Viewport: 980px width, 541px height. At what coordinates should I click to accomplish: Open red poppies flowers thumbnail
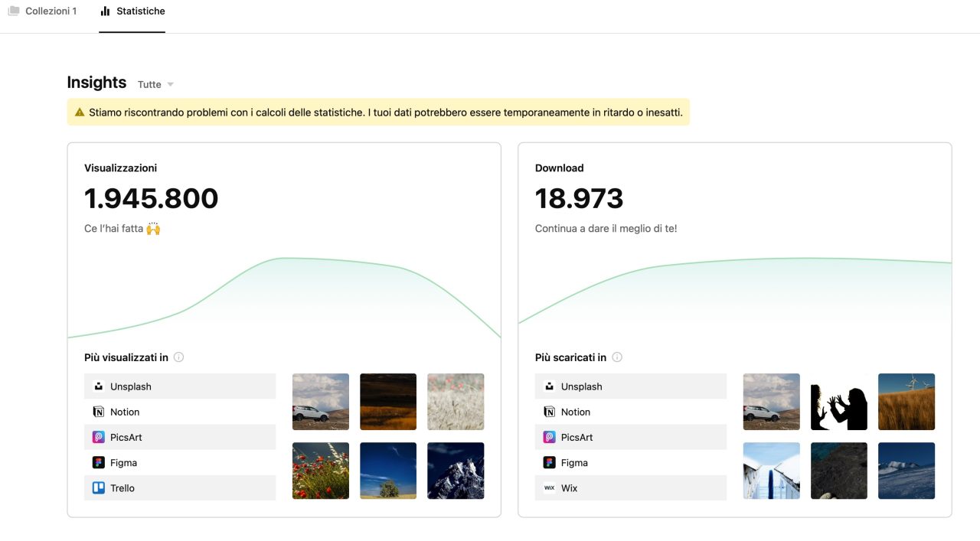[x=321, y=471]
